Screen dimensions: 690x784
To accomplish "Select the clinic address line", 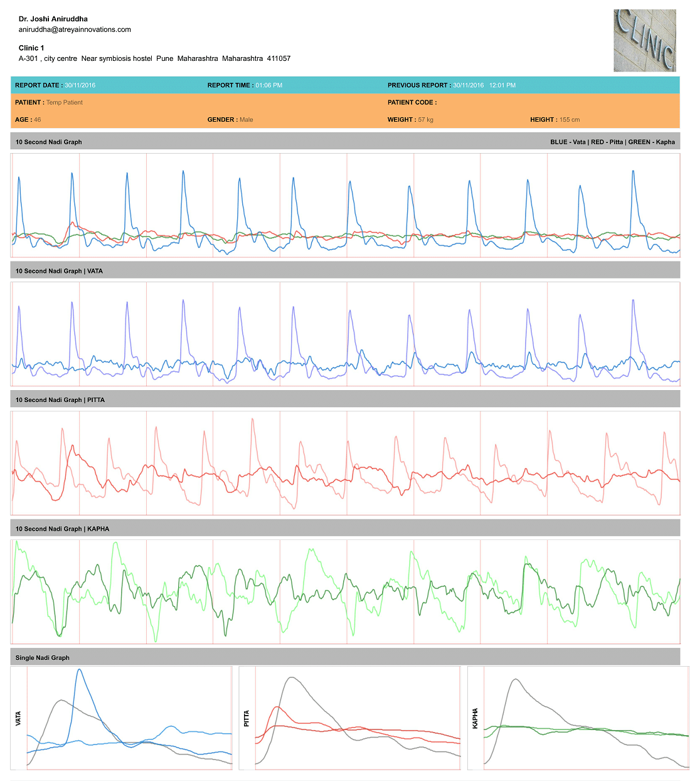I will (154, 58).
